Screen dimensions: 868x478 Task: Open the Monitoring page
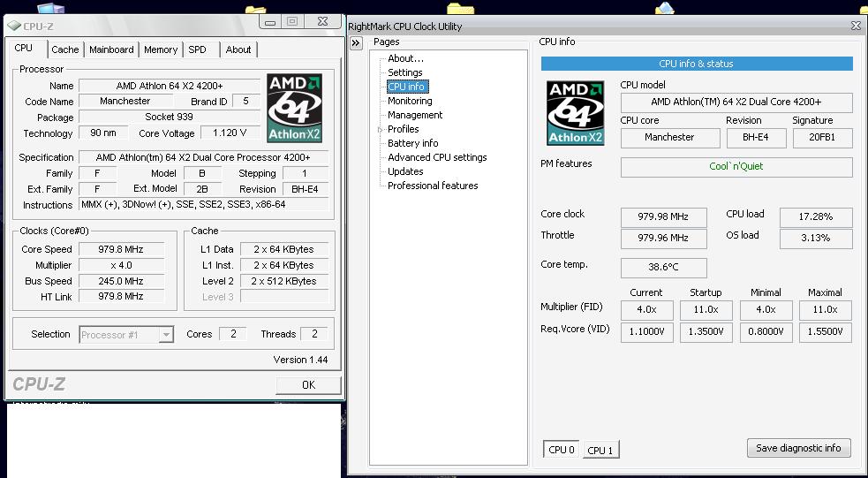coord(410,101)
